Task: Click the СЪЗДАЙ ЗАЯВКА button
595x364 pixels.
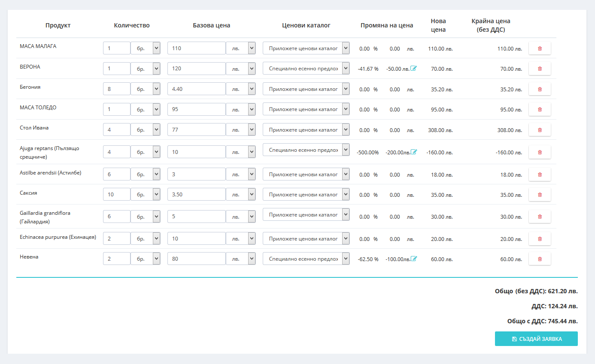Action: tap(536, 339)
